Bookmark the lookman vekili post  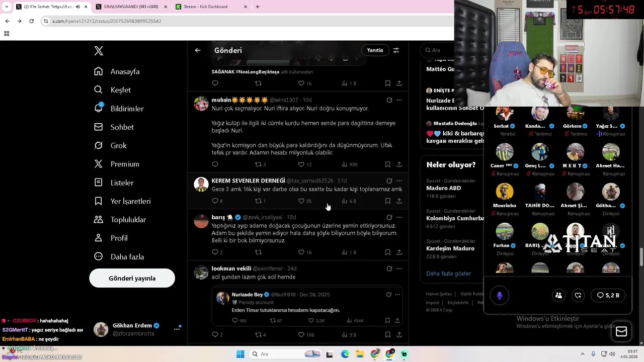tap(387, 335)
